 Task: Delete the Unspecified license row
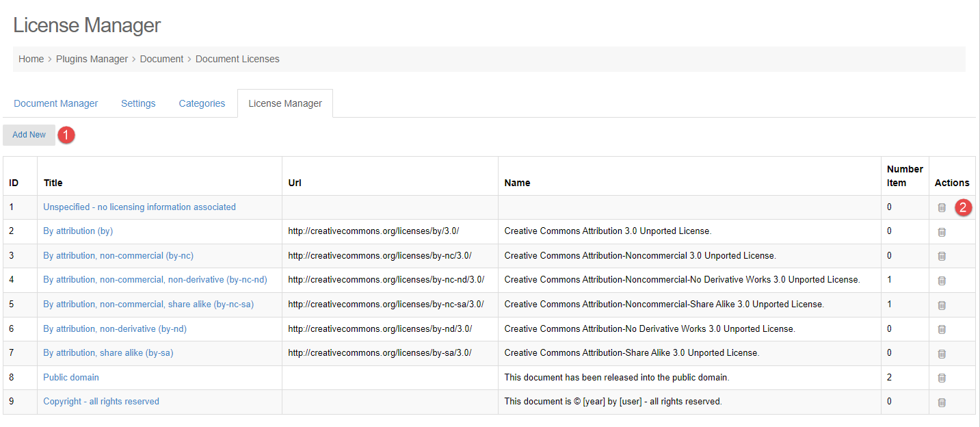pos(942,207)
